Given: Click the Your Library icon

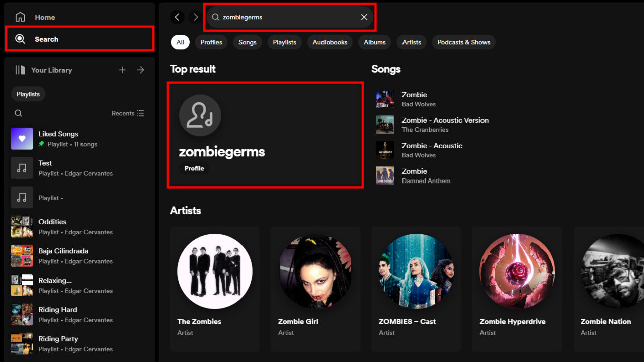Looking at the screenshot, I should point(20,70).
